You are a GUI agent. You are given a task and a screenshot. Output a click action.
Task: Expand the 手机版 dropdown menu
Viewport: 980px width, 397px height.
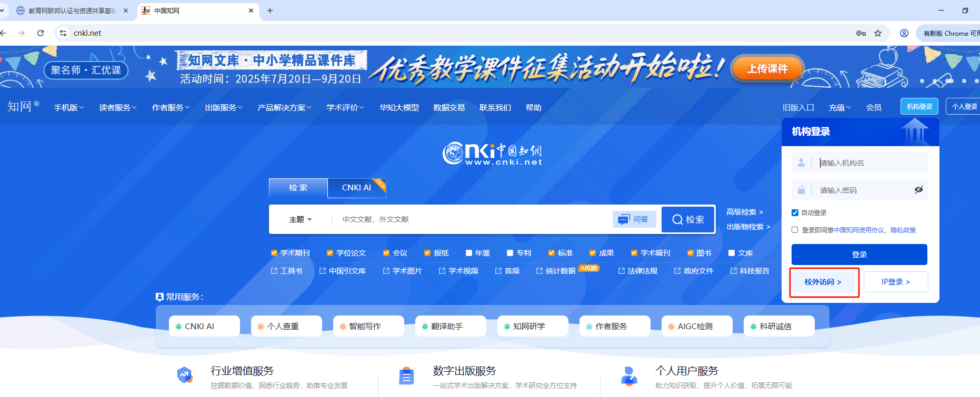pyautogui.click(x=69, y=107)
